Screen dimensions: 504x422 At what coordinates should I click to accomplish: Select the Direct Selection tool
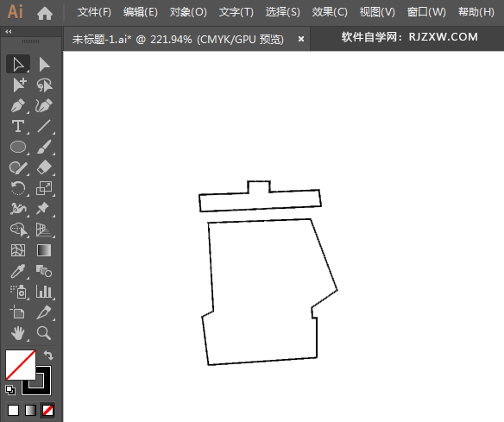[x=44, y=64]
